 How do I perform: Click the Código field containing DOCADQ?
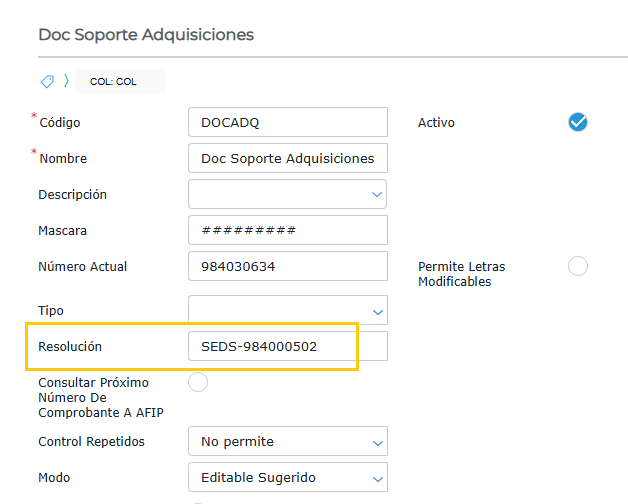287,122
